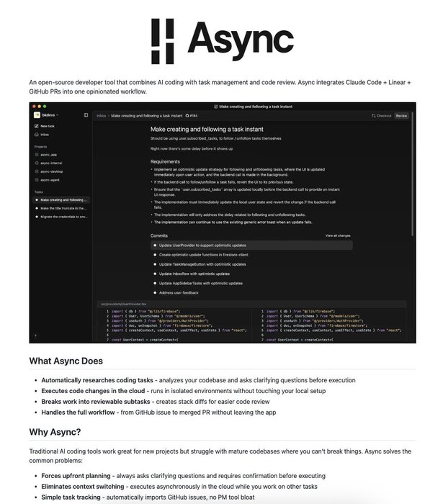Select commit 'Update AppSidebarTasks with optimistic updates'
Viewport: 443px width, 504px height.
[198, 283]
